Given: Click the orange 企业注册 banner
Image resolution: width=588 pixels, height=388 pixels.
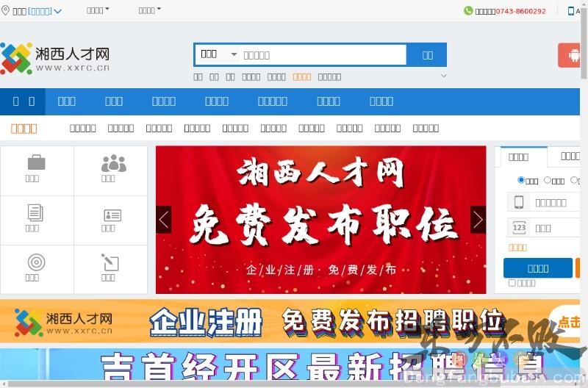Looking at the screenshot, I should click(290, 321).
